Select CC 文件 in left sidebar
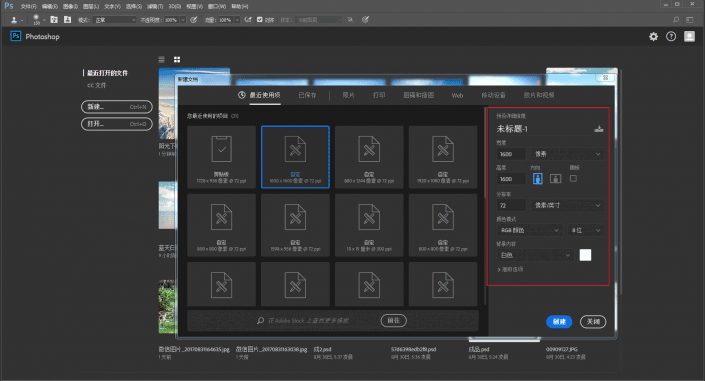 pyautogui.click(x=97, y=85)
